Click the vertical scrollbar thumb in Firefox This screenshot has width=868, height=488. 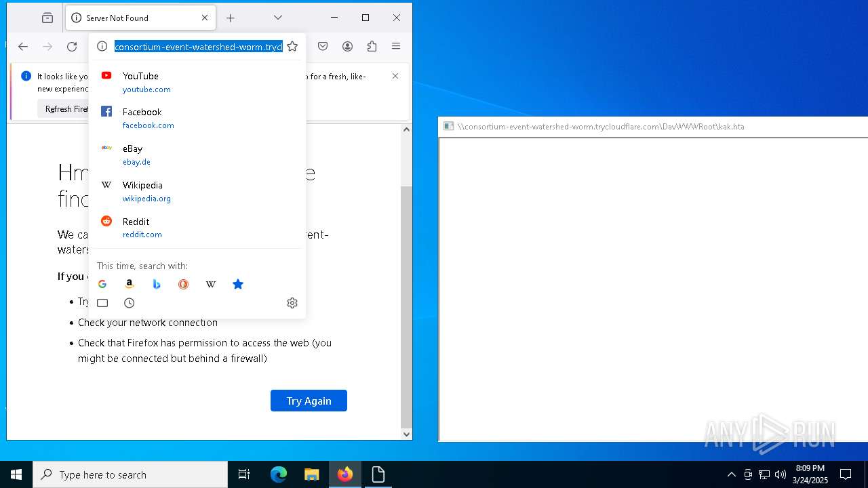click(406, 307)
